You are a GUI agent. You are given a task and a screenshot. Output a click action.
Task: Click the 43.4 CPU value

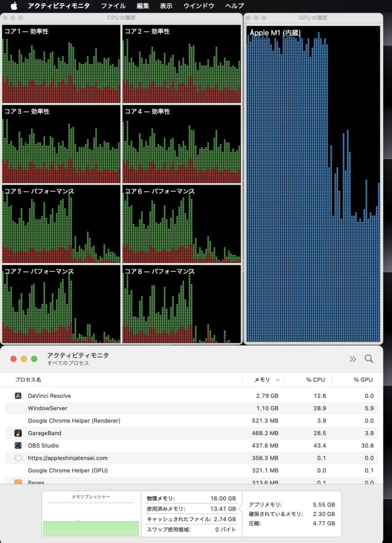click(319, 445)
